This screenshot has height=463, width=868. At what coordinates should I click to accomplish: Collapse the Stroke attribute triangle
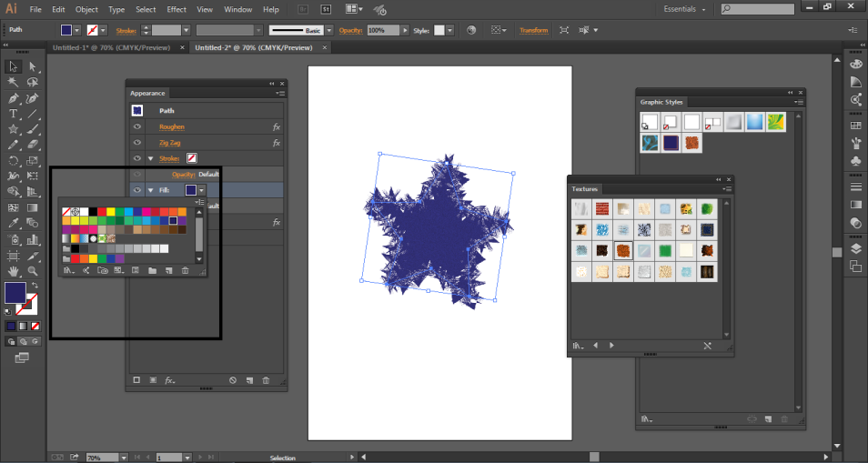click(x=151, y=159)
